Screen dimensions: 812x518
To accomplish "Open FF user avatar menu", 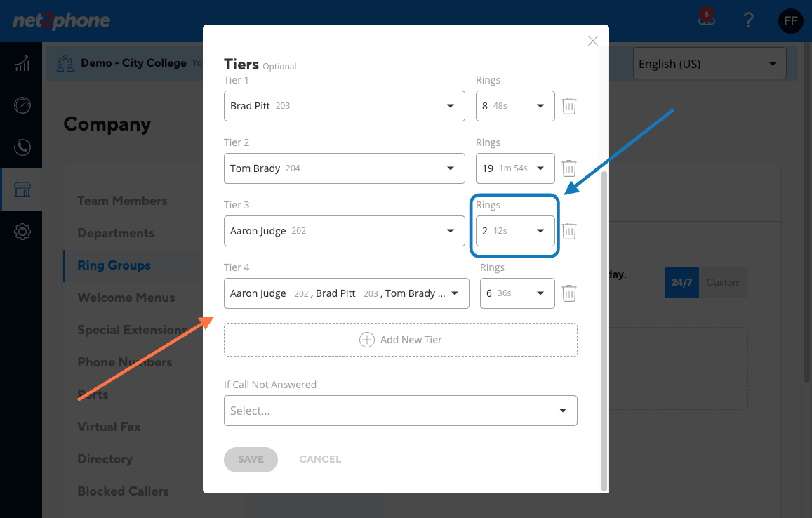I will tap(790, 21).
